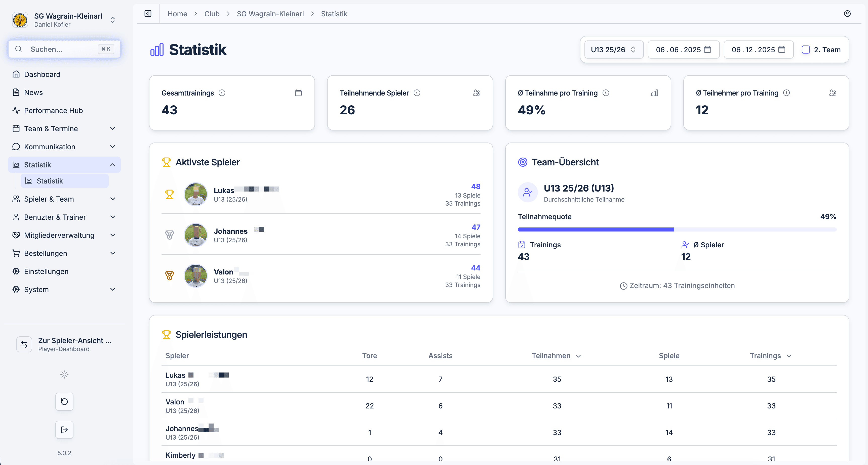Open the user profile icon in the header
The height and width of the screenshot is (465, 868).
coord(847,14)
